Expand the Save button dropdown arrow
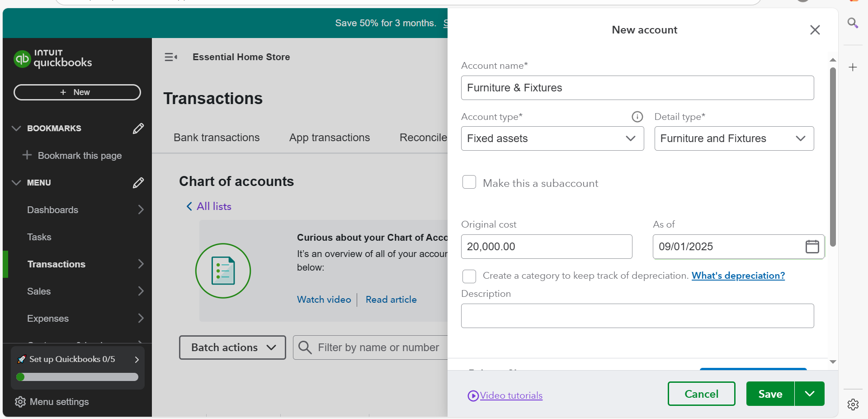This screenshot has height=419, width=868. coord(809,394)
